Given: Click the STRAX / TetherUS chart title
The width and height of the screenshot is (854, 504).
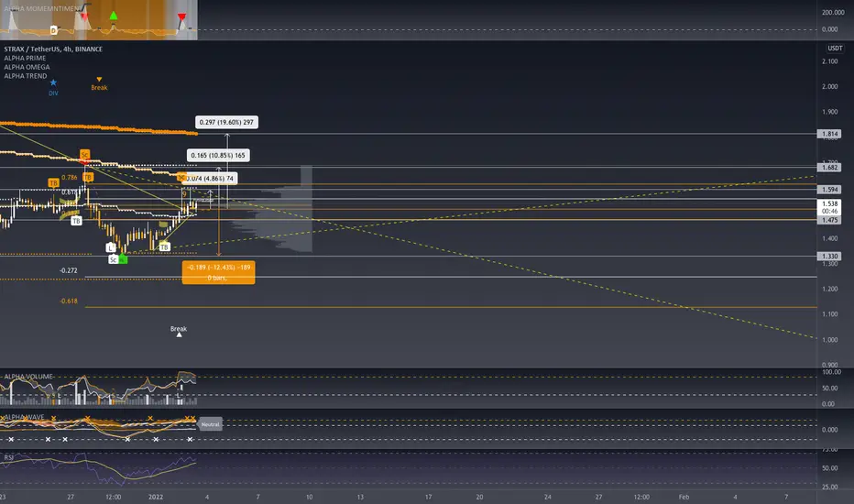Looking at the screenshot, I should tap(53, 49).
